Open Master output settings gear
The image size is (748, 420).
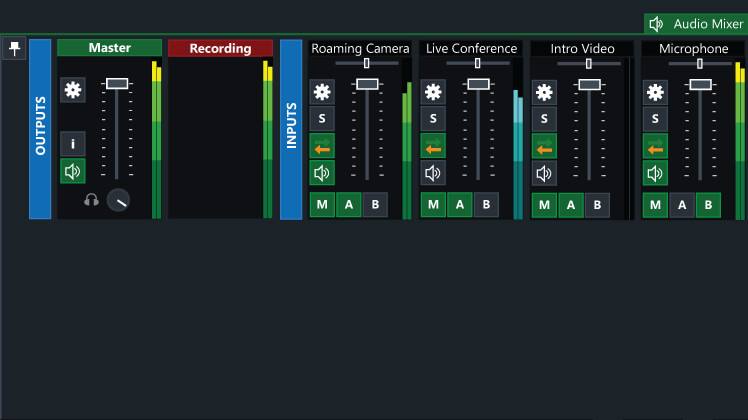pyautogui.click(x=72, y=90)
